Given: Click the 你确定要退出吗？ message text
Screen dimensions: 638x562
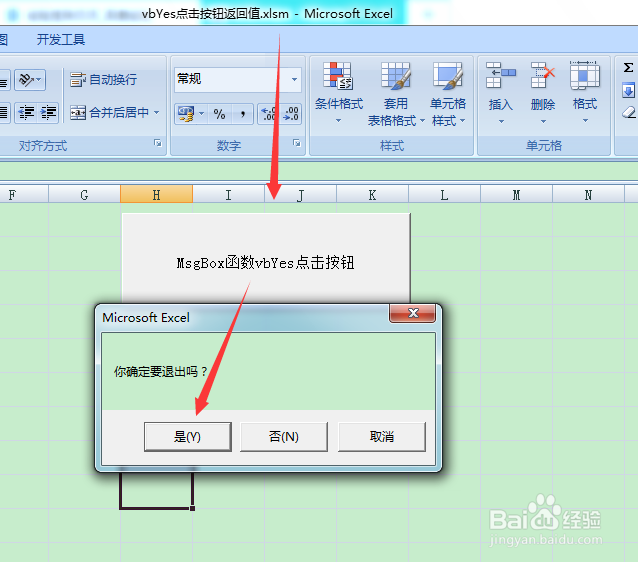Looking at the screenshot, I should pyautogui.click(x=161, y=372).
